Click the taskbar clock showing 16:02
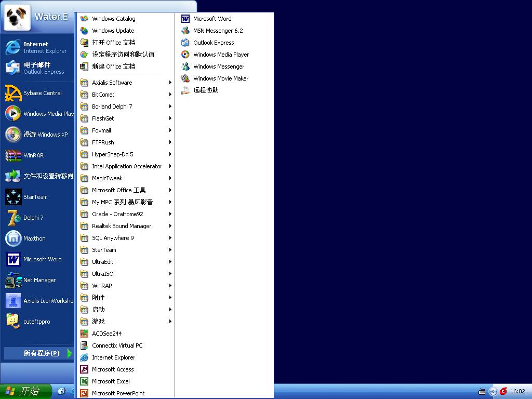 coord(518,391)
